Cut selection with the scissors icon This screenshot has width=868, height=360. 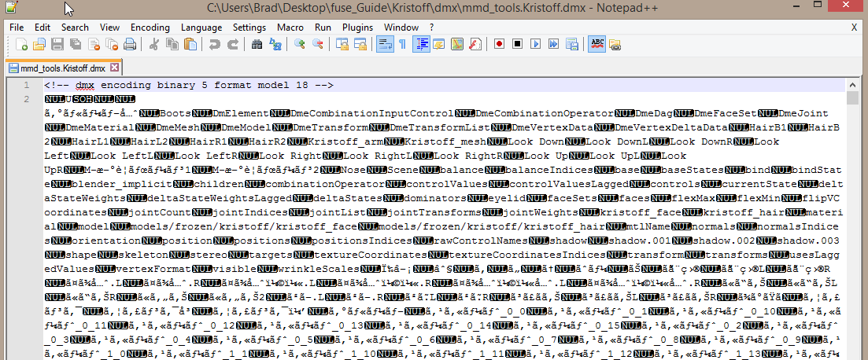tap(154, 44)
